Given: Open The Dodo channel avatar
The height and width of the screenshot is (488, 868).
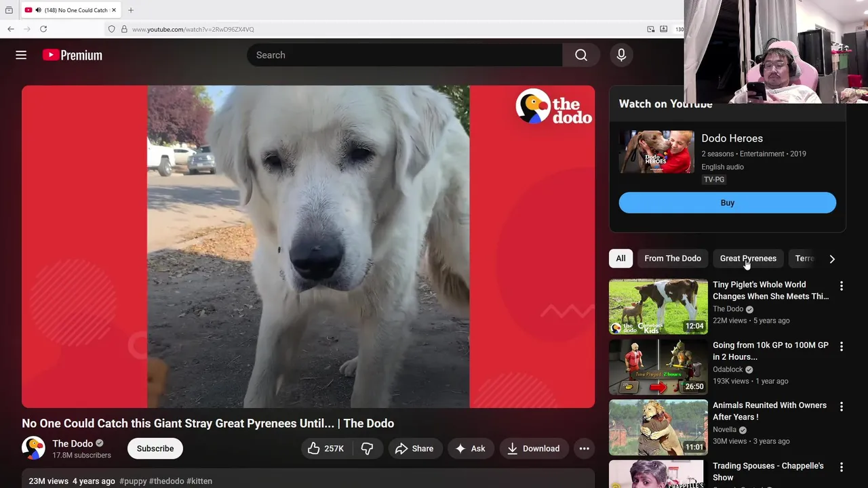Looking at the screenshot, I should [33, 448].
